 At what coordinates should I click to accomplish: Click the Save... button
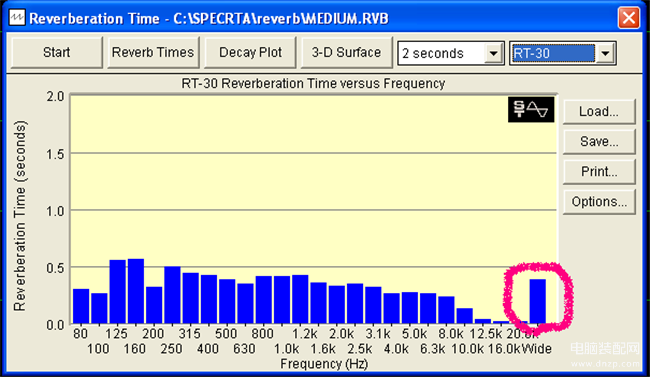coord(599,141)
